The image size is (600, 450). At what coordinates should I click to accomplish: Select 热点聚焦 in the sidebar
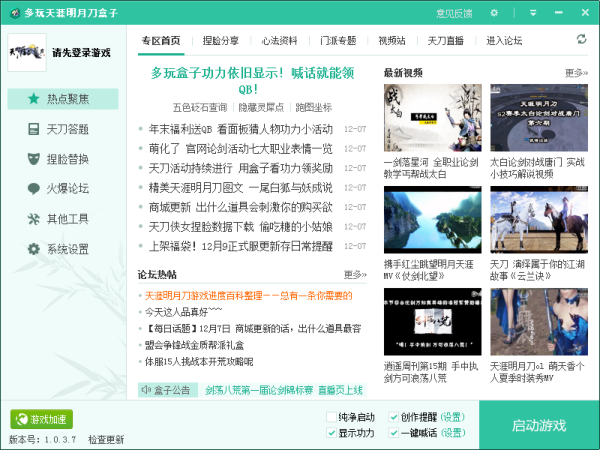click(64, 99)
